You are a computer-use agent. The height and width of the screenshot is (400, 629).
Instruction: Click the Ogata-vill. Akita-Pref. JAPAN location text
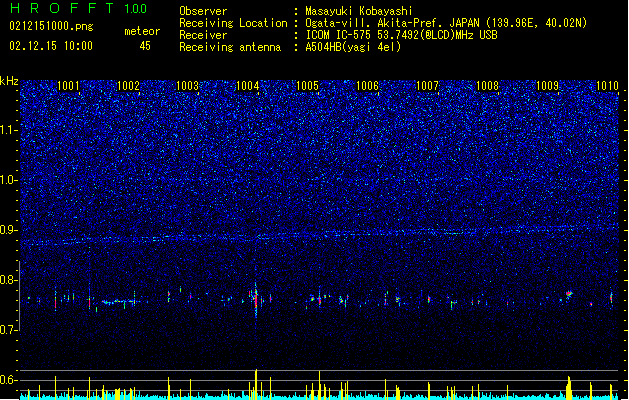pos(446,23)
